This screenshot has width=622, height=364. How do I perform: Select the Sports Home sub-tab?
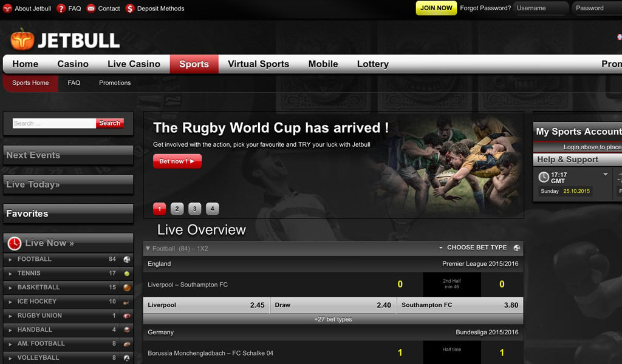coord(30,83)
